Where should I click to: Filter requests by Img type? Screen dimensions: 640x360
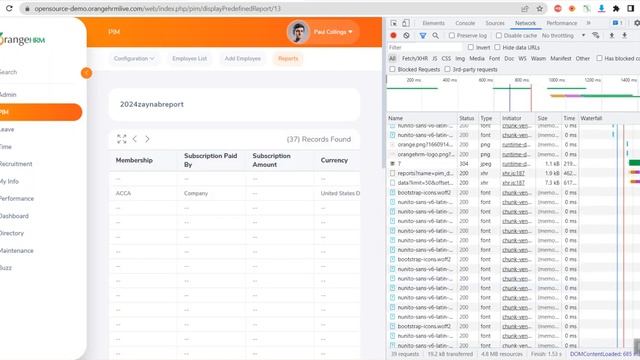point(460,58)
